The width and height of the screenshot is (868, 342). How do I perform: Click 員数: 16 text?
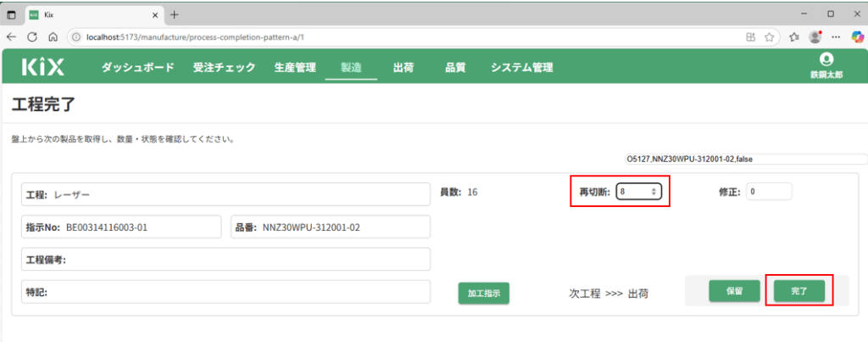459,193
